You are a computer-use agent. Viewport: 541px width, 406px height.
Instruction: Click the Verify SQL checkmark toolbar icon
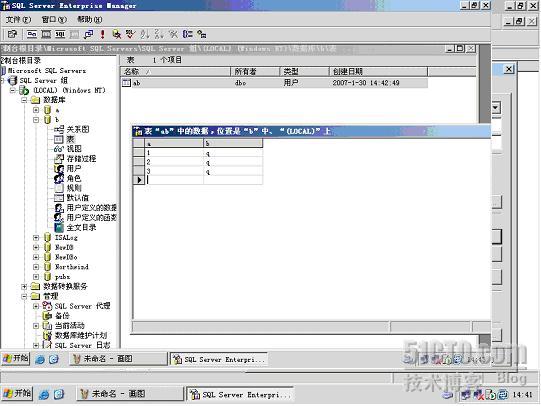point(130,34)
